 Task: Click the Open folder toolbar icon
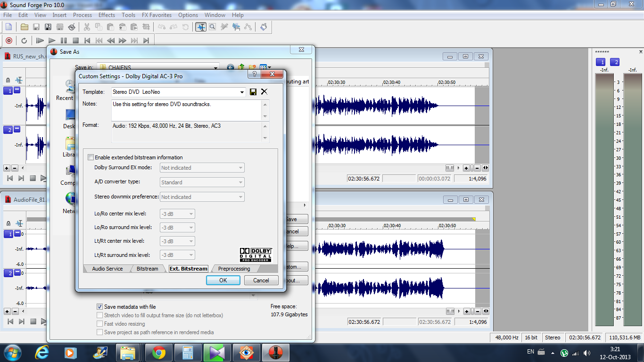tap(25, 27)
